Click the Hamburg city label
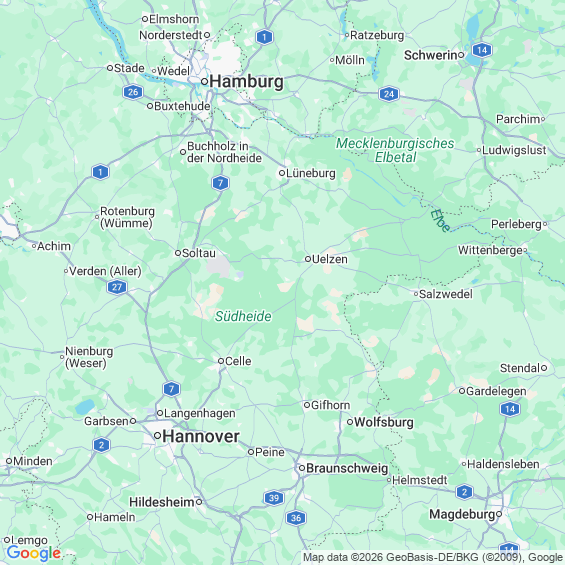 point(246,81)
